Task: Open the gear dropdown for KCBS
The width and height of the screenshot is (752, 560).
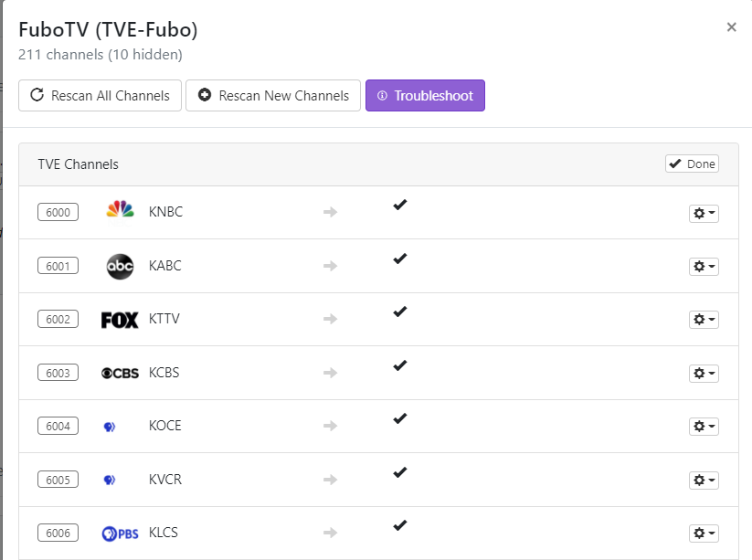Action: [x=704, y=374]
